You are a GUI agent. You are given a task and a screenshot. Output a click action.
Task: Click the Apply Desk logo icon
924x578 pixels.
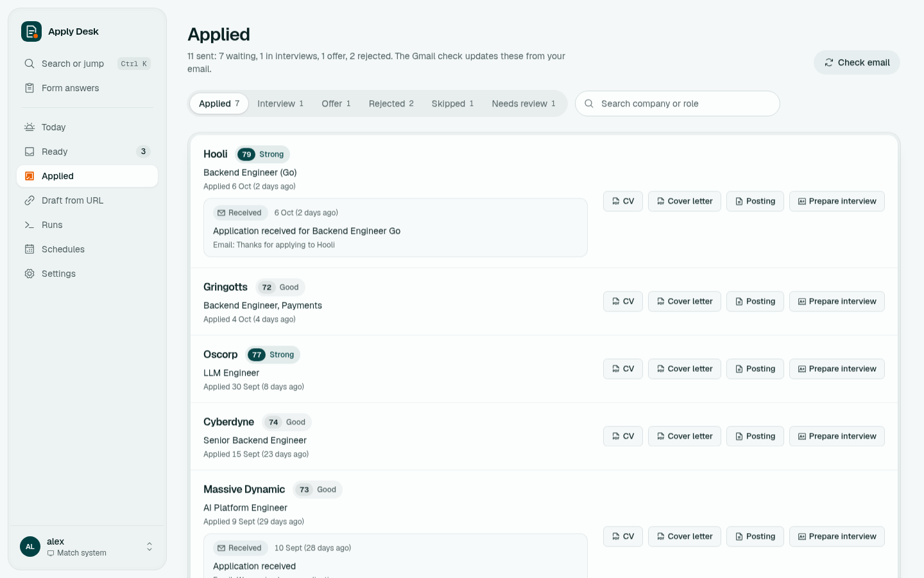coord(31,31)
